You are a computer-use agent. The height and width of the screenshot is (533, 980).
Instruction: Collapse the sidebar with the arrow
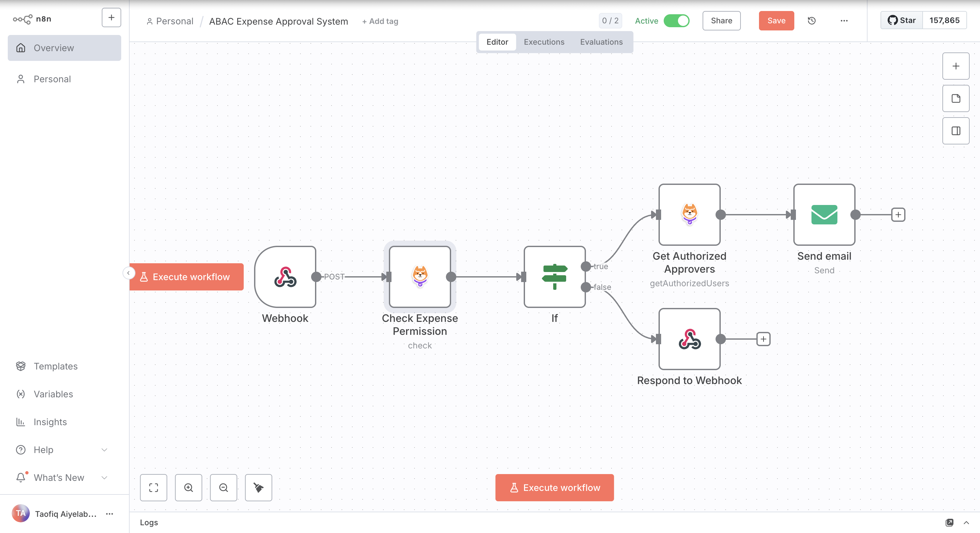pyautogui.click(x=129, y=273)
